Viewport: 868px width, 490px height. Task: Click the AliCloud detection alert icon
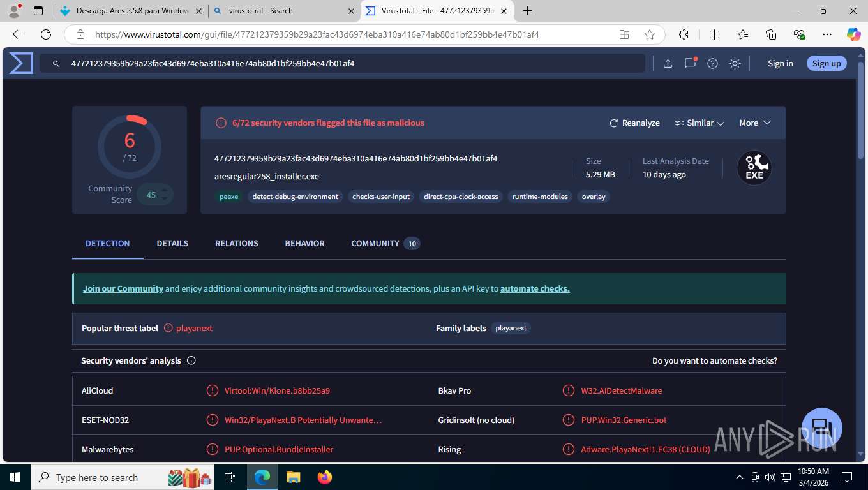pyautogui.click(x=213, y=390)
